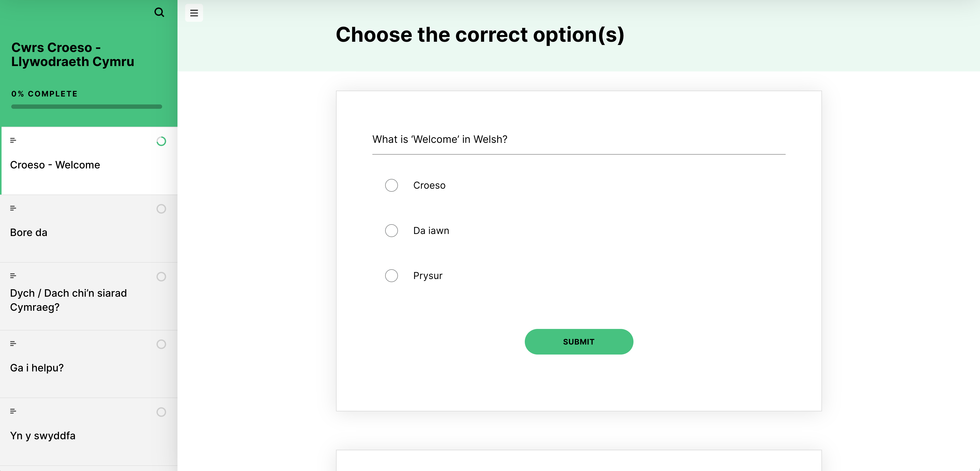Open the Yn y swyddfa lesson

click(x=43, y=436)
